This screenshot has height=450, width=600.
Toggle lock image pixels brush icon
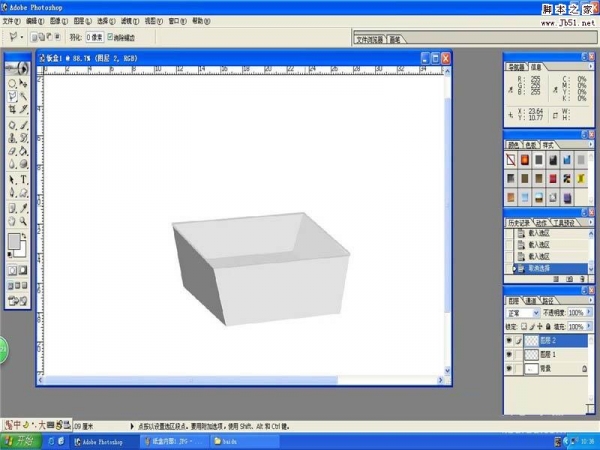(x=532, y=326)
